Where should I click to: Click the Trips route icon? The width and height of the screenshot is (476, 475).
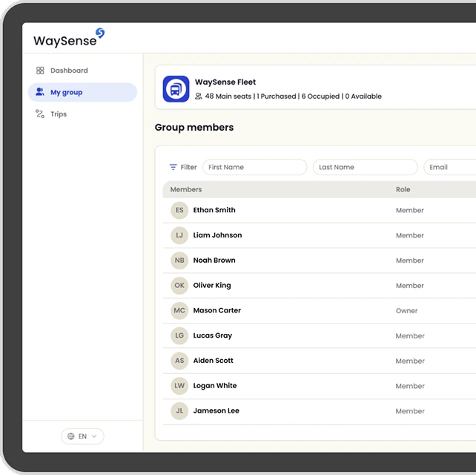point(40,114)
